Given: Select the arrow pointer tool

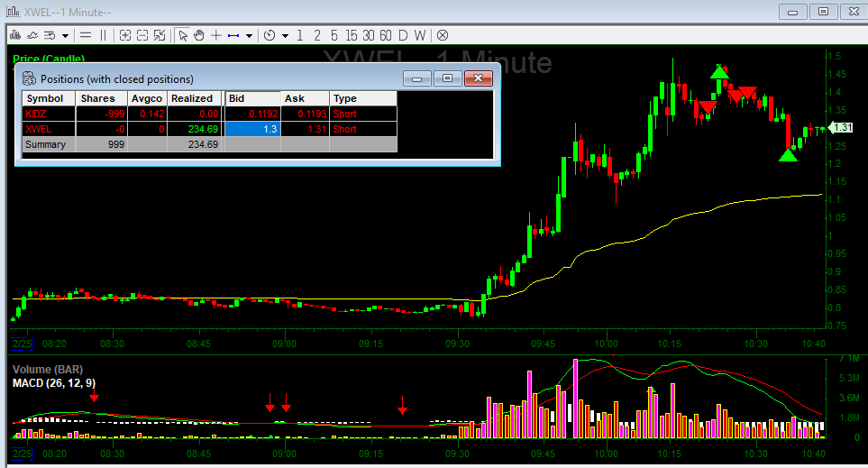Looking at the screenshot, I should (x=183, y=35).
